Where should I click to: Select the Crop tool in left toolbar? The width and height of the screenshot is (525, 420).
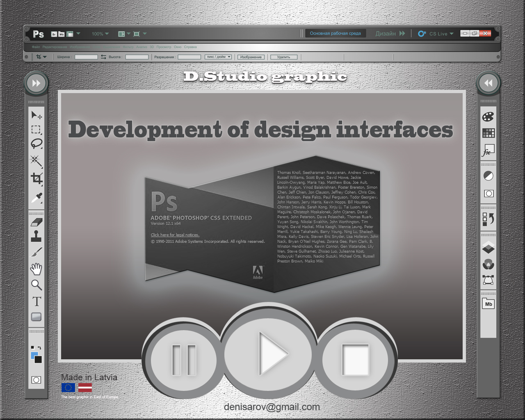(x=37, y=179)
